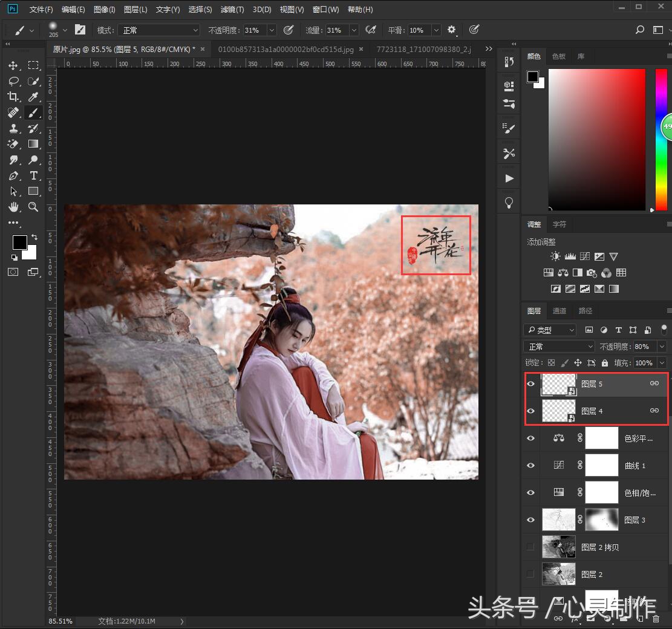The width and height of the screenshot is (672, 629).
Task: Hide the 图层 5 layer
Action: point(530,383)
